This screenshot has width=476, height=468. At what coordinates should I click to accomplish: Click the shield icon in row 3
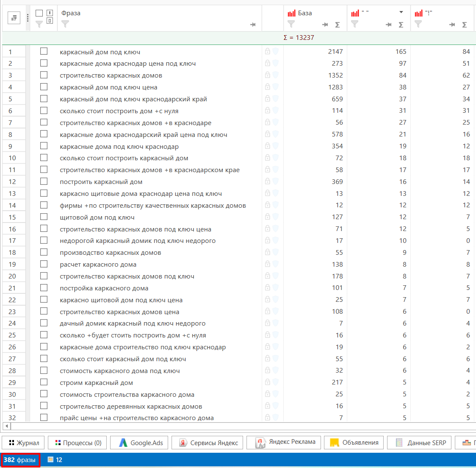[x=275, y=75]
